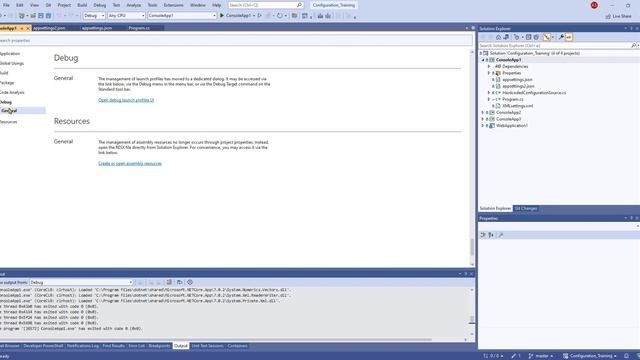Click the Save icon in main toolbar

click(41, 16)
